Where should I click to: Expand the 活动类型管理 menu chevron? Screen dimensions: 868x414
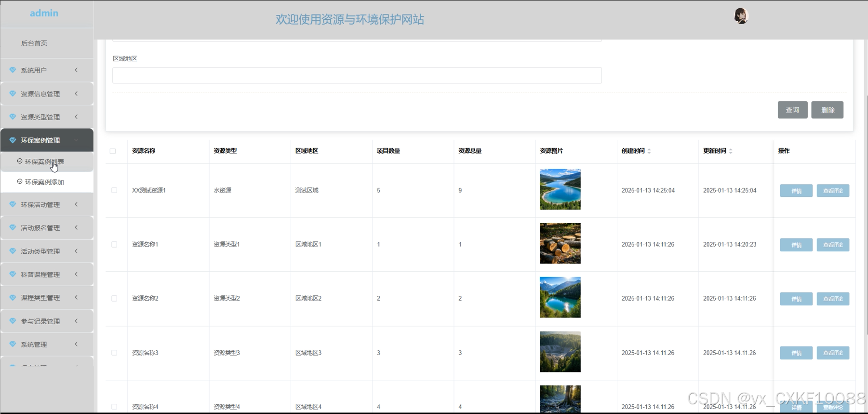(76, 251)
